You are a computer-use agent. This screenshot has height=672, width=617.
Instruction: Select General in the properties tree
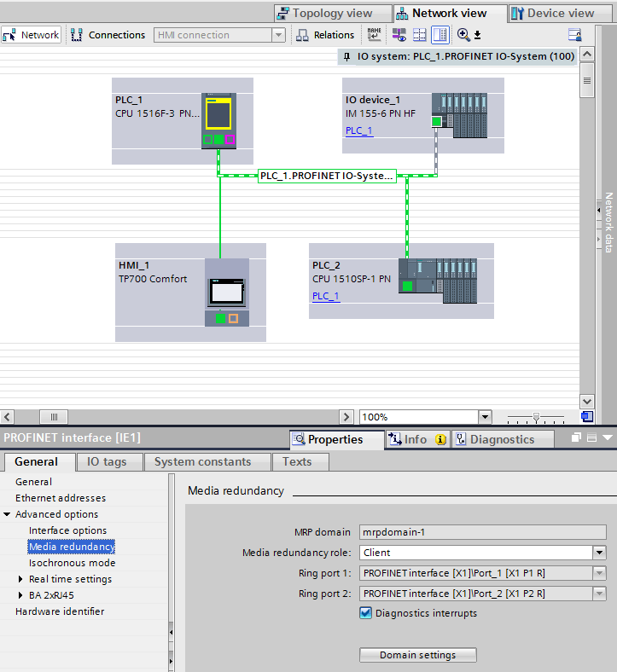click(x=33, y=482)
